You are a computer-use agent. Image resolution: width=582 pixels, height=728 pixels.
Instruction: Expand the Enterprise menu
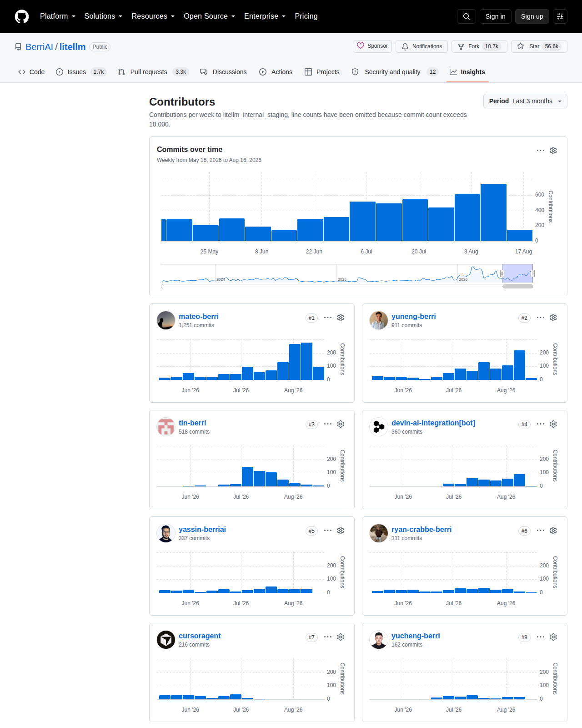tap(265, 16)
